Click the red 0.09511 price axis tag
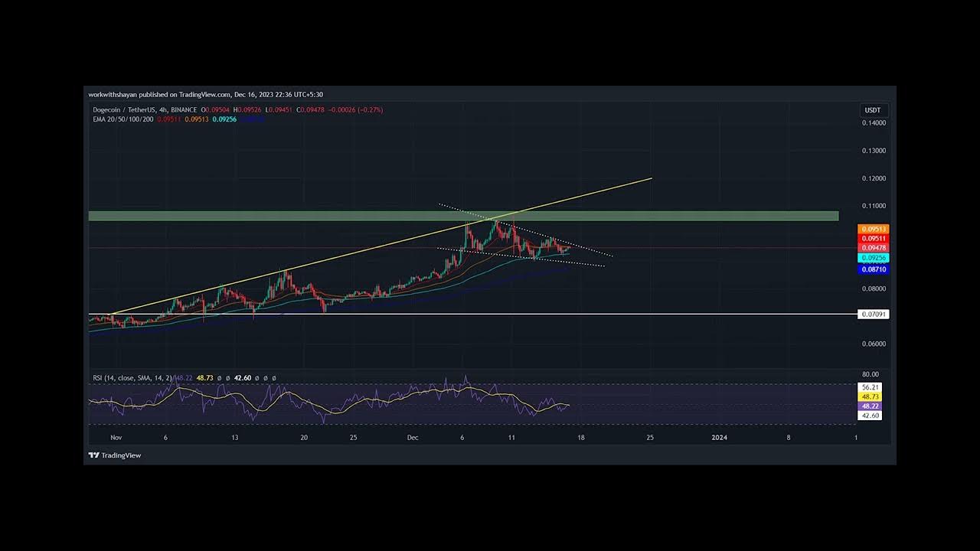Image resolution: width=980 pixels, height=551 pixels. [874, 238]
